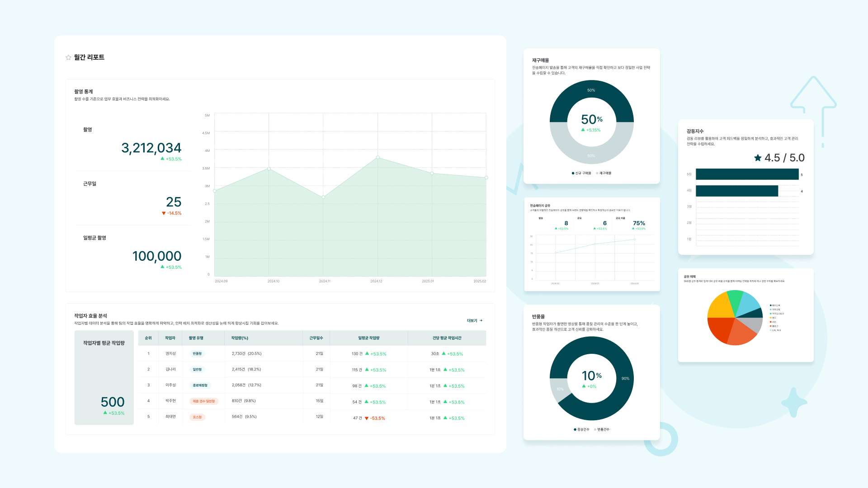Click the 제품 검수 일반형 orange tag
This screenshot has width=868, height=488.
point(204,401)
